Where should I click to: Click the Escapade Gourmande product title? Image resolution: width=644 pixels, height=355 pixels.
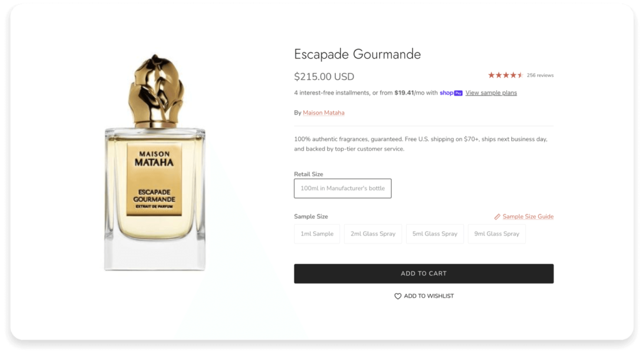[357, 54]
